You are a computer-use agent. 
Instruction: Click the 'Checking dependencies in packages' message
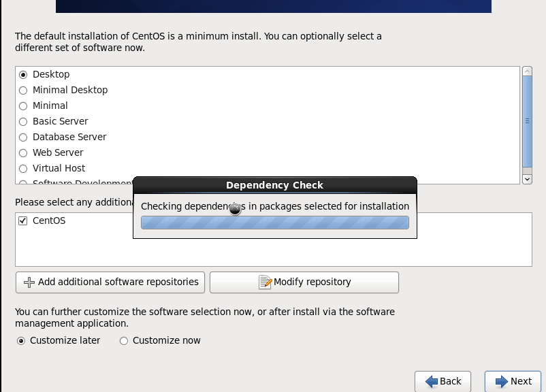(x=275, y=206)
